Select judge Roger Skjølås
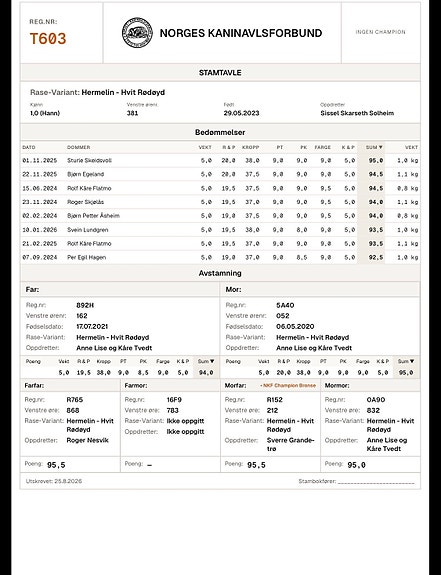This screenshot has width=441, height=575. pos(85,202)
